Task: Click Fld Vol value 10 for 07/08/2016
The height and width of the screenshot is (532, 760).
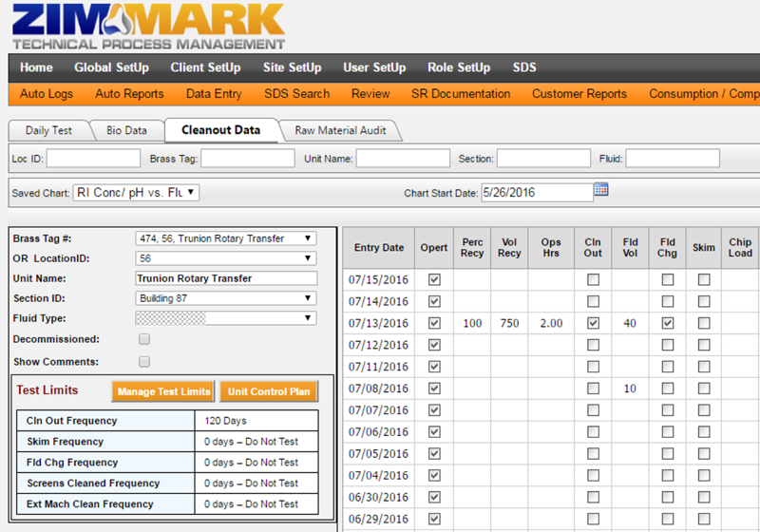Action: click(630, 389)
